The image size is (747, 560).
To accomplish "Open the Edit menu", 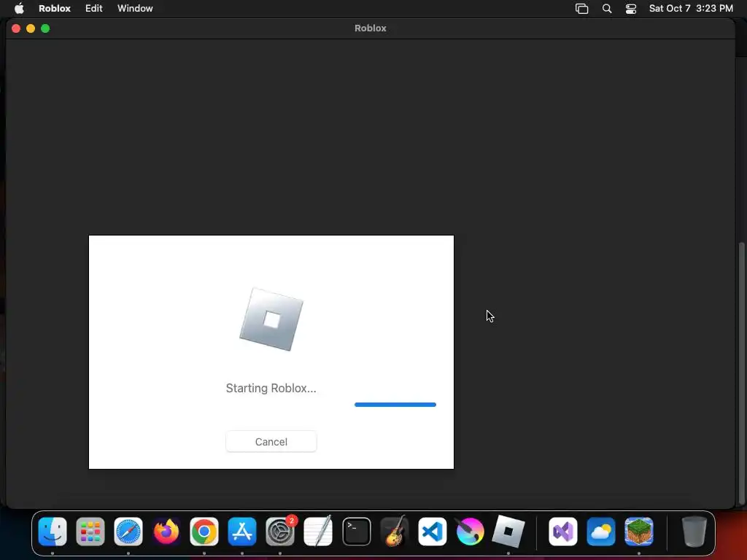I will coord(94,8).
